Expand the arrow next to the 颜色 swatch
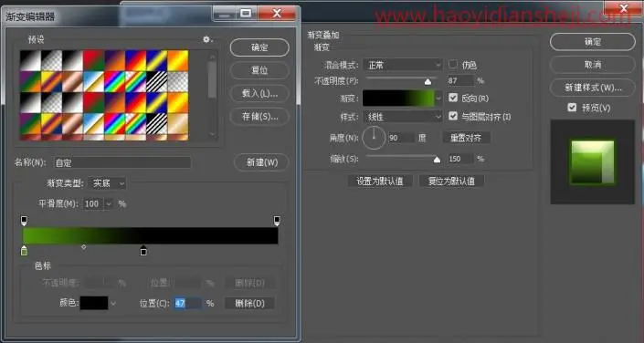The width and height of the screenshot is (644, 343). tap(113, 304)
